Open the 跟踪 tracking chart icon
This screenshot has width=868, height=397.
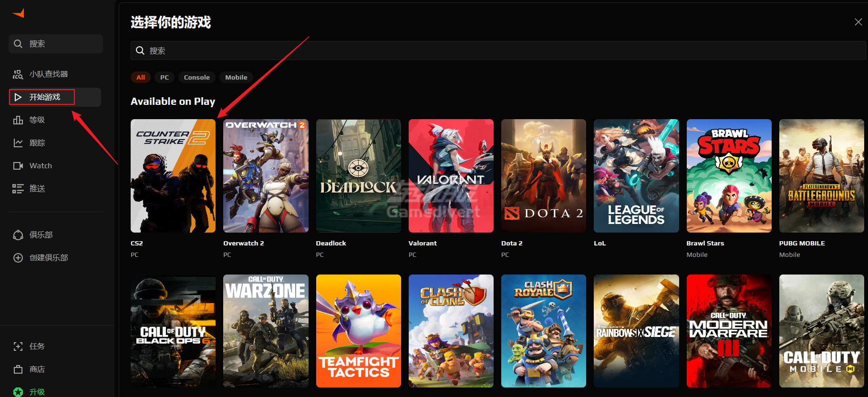(x=18, y=143)
